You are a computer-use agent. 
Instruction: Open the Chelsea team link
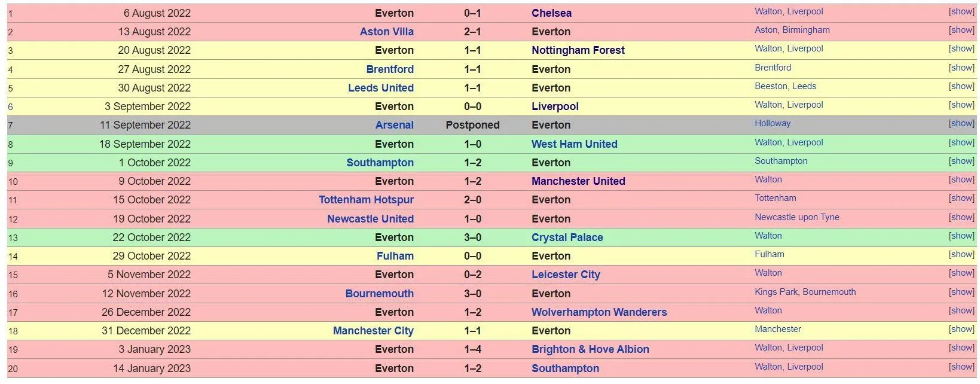point(551,13)
